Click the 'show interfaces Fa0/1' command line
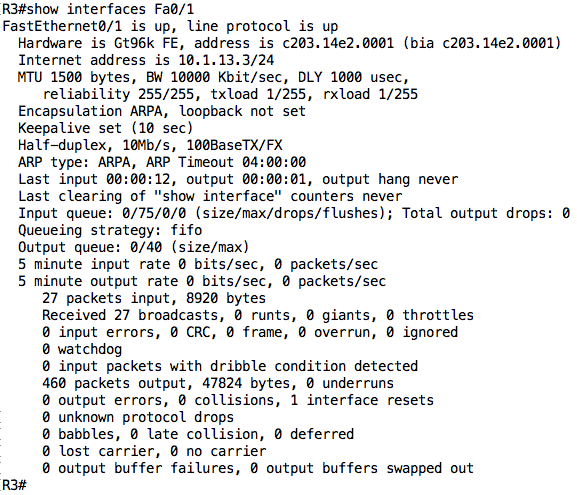The image size is (577, 495). tap(98, 9)
